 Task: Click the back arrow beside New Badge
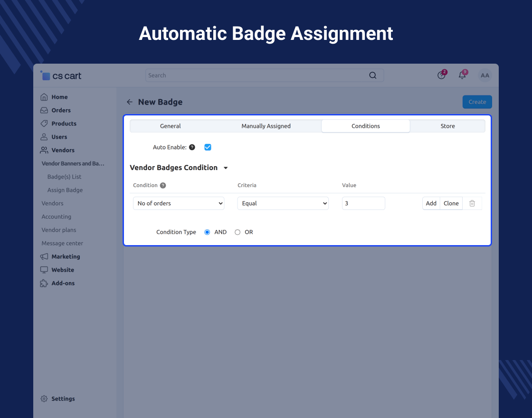(x=130, y=102)
